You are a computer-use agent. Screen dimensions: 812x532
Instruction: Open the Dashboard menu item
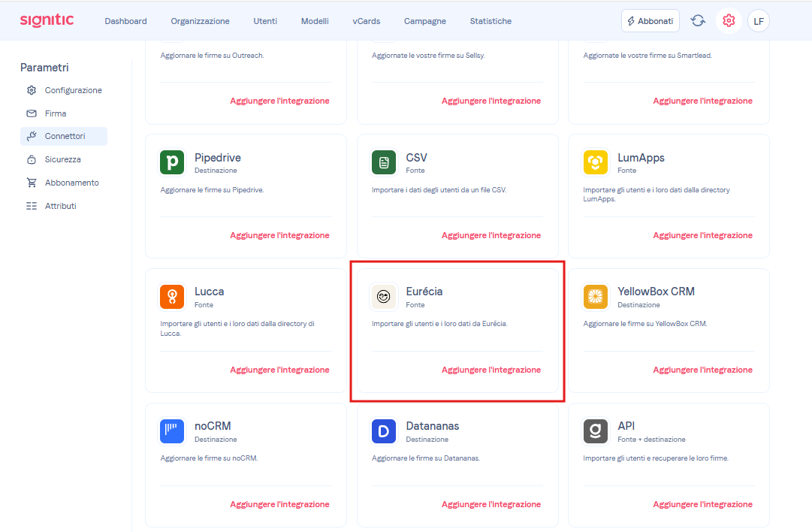coord(126,21)
